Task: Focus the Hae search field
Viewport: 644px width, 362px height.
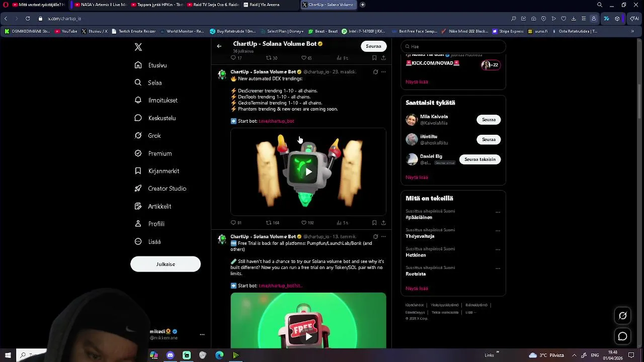Action: click(x=453, y=46)
